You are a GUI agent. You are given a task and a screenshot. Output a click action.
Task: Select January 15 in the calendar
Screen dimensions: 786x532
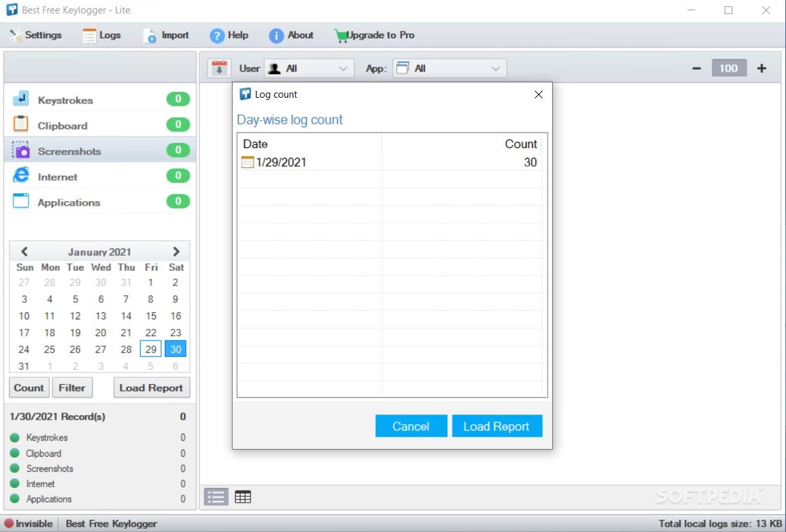151,315
